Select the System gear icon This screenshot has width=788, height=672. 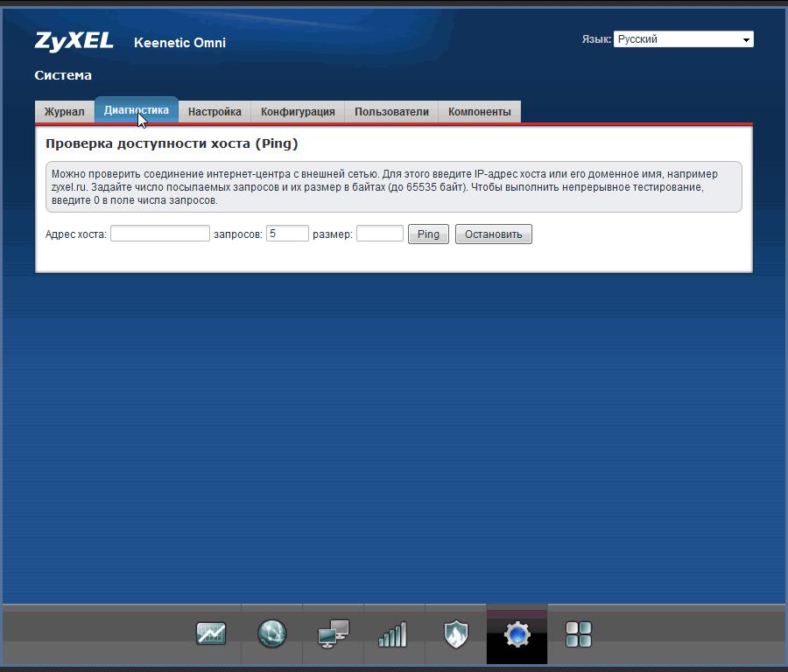(x=517, y=633)
